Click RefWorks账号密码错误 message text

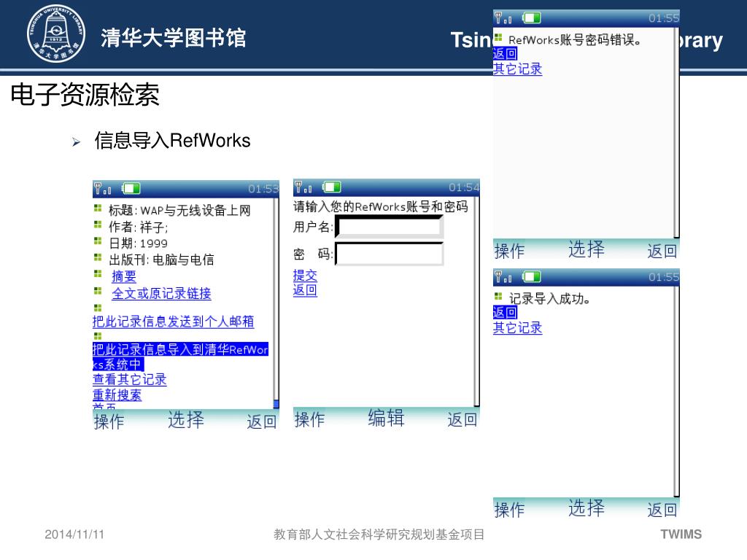[x=575, y=39]
